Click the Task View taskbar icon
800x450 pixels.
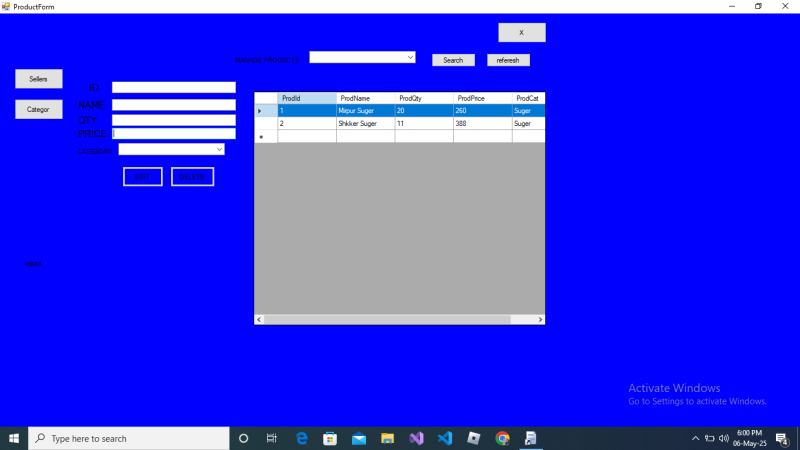pos(272,438)
